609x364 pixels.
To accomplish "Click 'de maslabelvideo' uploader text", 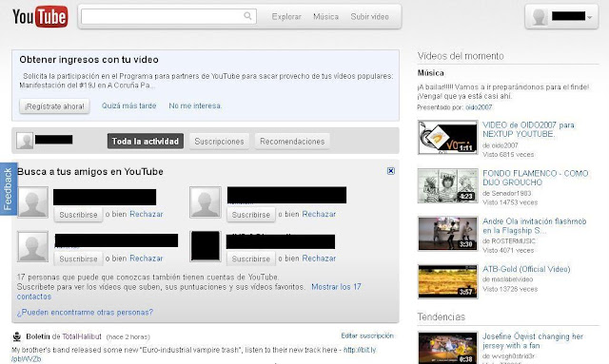I will [507, 279].
